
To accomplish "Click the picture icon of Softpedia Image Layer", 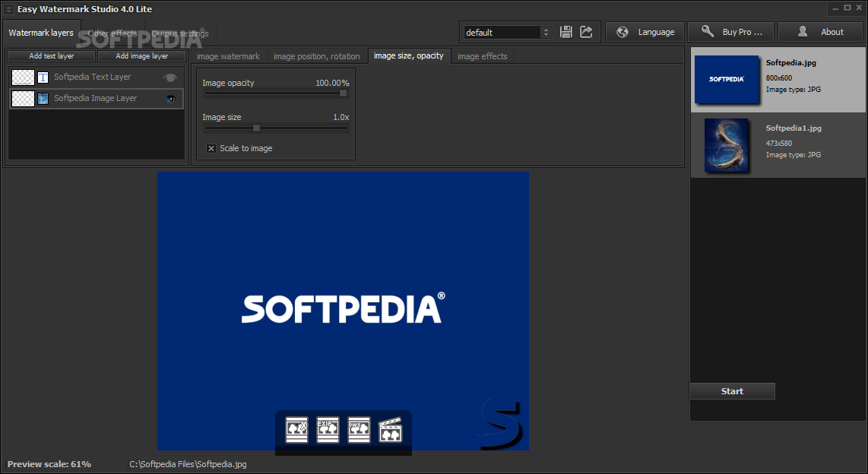I will (x=43, y=99).
